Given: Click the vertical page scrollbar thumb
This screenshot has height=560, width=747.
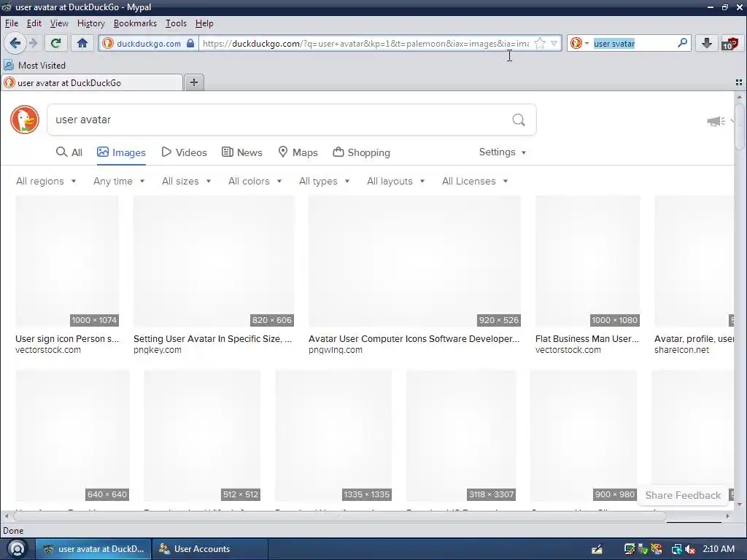Looking at the screenshot, I should click(x=740, y=127).
